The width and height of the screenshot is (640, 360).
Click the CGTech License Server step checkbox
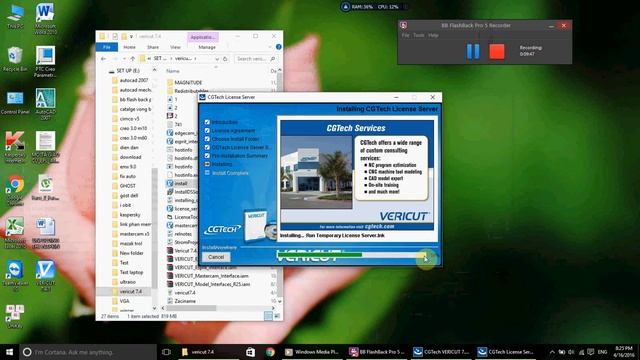click(207, 147)
